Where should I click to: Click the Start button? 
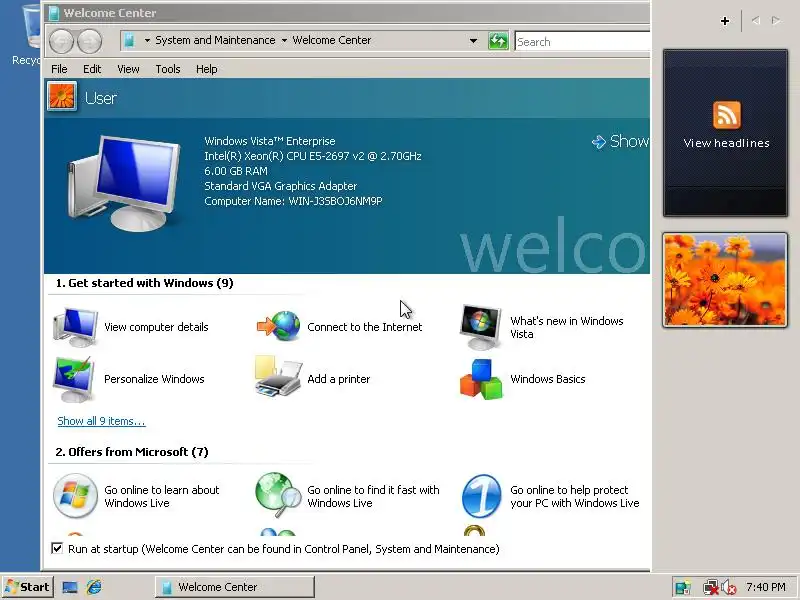(x=28, y=587)
